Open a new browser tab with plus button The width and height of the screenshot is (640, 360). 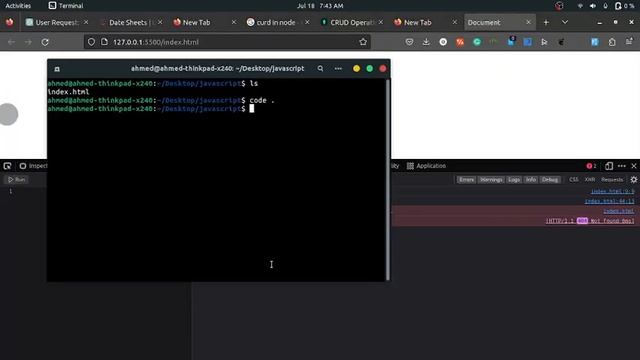(546, 22)
